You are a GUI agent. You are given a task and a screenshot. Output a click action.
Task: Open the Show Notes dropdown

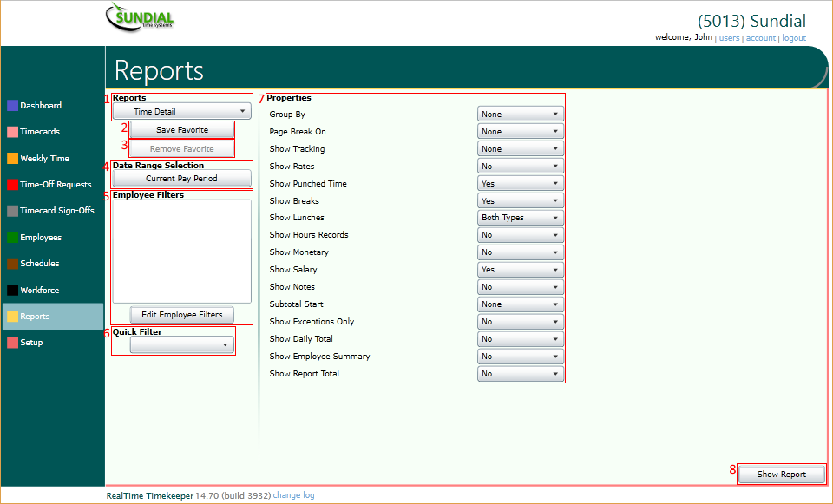tap(520, 287)
